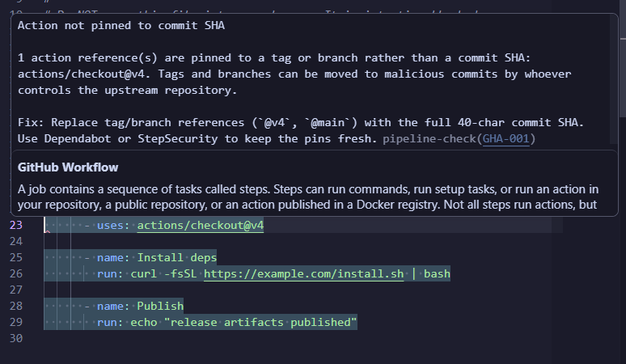Click the 'Publish' value on line 28

pos(160,306)
